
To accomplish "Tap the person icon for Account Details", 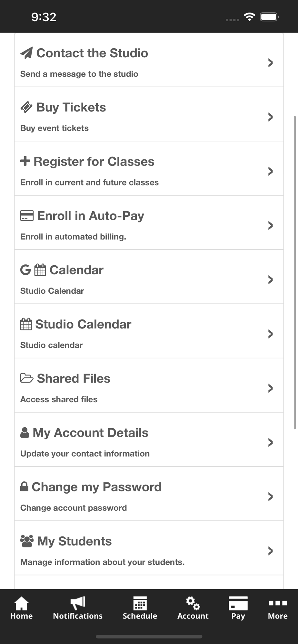I will point(25,432).
